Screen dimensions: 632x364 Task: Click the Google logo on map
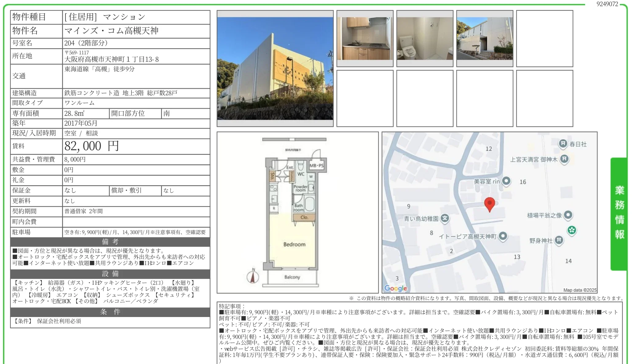(396, 288)
